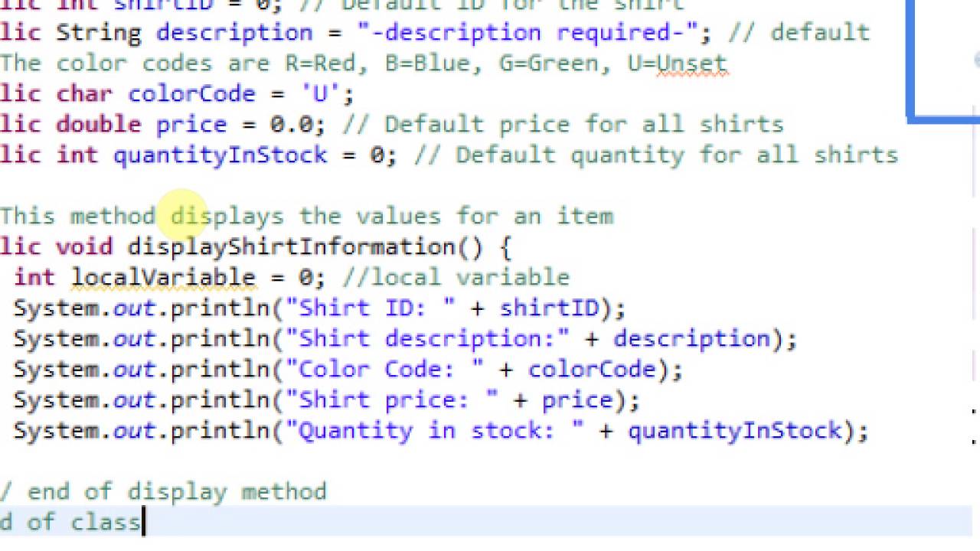Click the comment 'Default price for all shirts'
The image size is (980, 551).
[563, 125]
